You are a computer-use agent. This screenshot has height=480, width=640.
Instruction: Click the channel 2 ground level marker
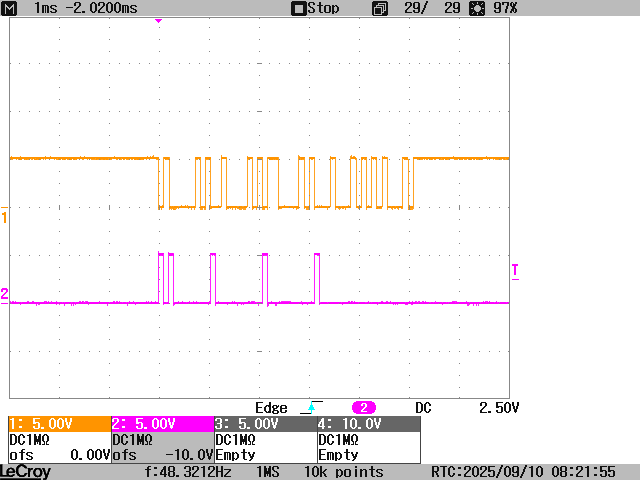tap(4, 295)
